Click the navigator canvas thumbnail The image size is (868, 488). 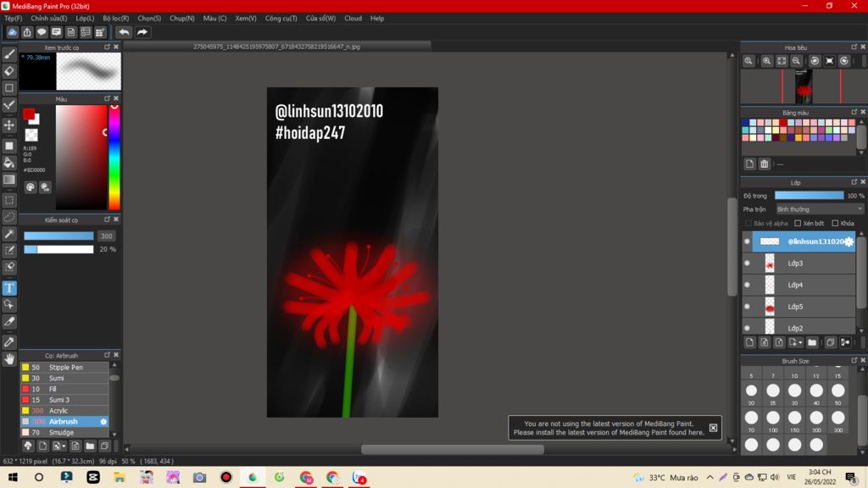[x=804, y=86]
